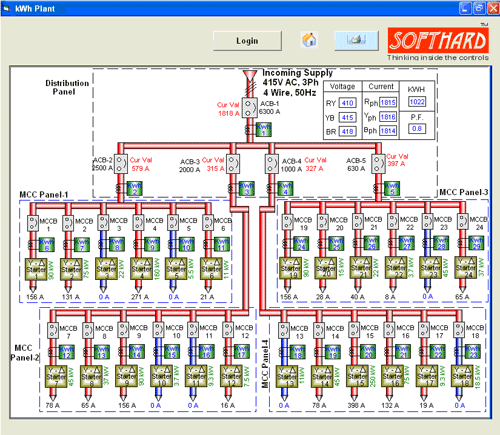Toggle the ACB-2 2500 A breaker

pos(121,164)
